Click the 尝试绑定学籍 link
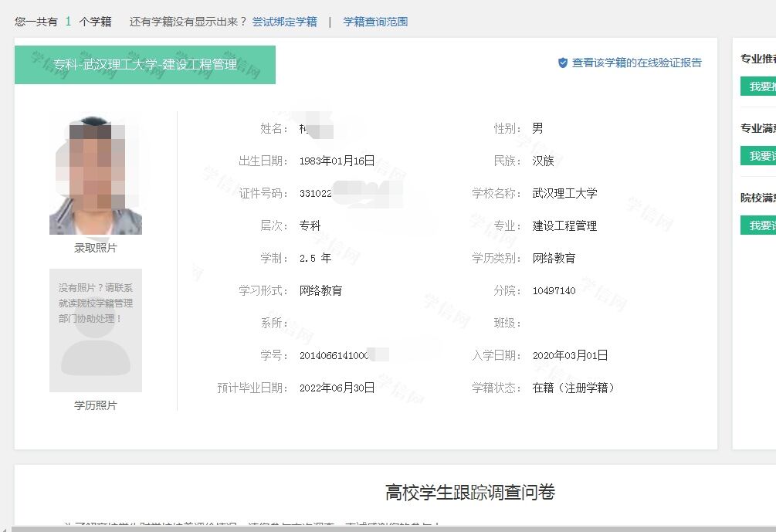Screen dimensions: 776x532 [284, 22]
